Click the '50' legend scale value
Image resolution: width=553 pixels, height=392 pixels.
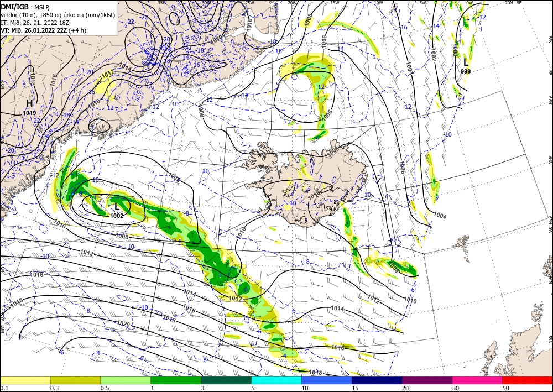tap(506, 388)
